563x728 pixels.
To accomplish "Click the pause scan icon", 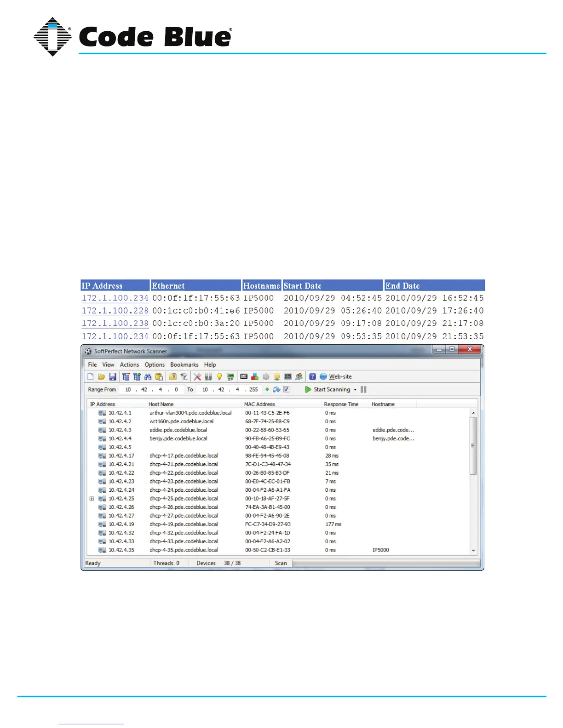I will 363,389.
